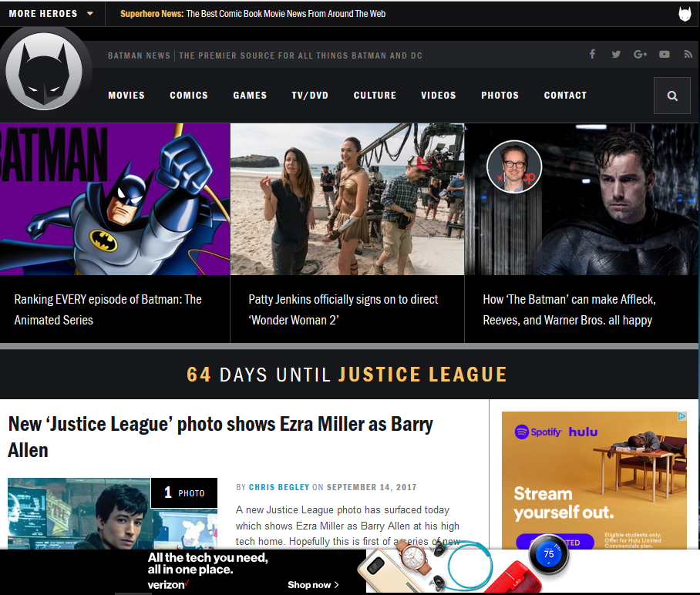Open the Contact menu
The width and height of the screenshot is (700, 595).
point(565,96)
